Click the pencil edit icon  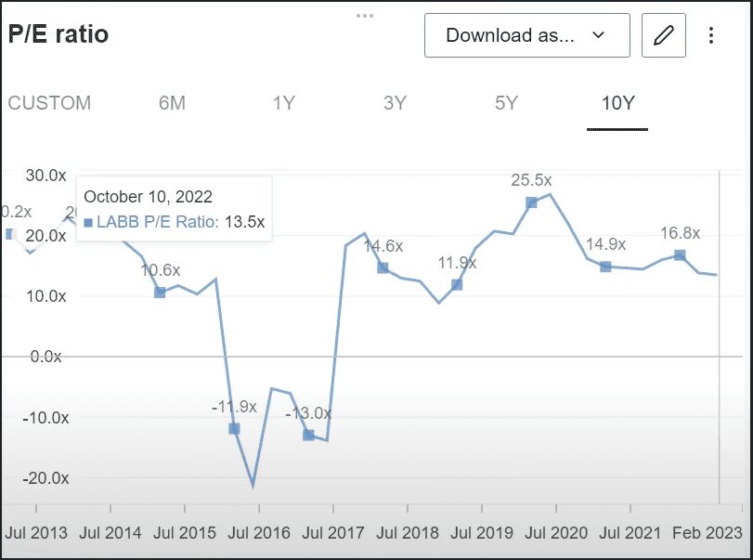click(x=663, y=36)
